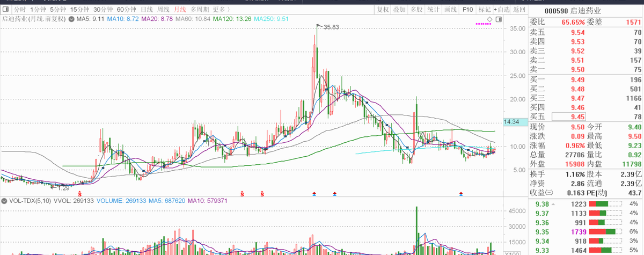
Task: Toggle the left sidebar panel icon
Action: 5,10
